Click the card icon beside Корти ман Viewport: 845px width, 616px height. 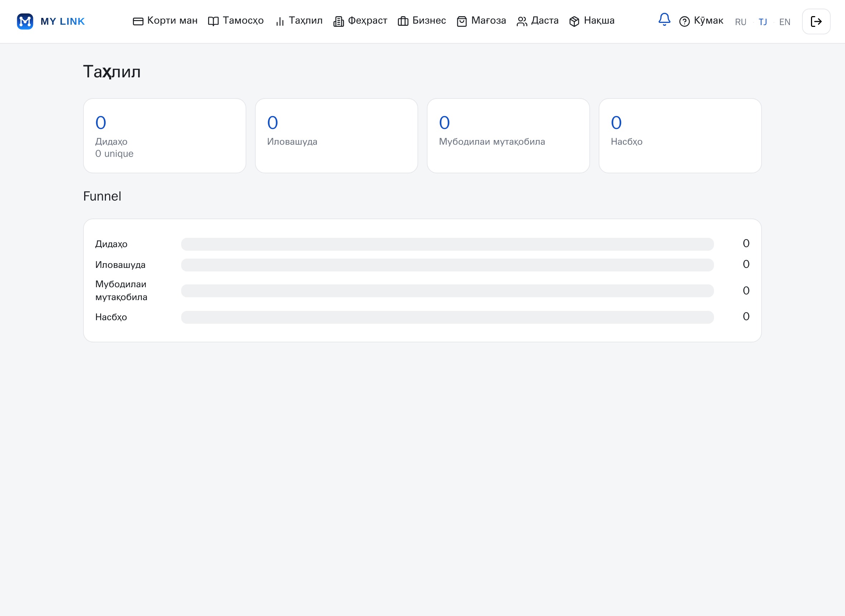point(138,21)
